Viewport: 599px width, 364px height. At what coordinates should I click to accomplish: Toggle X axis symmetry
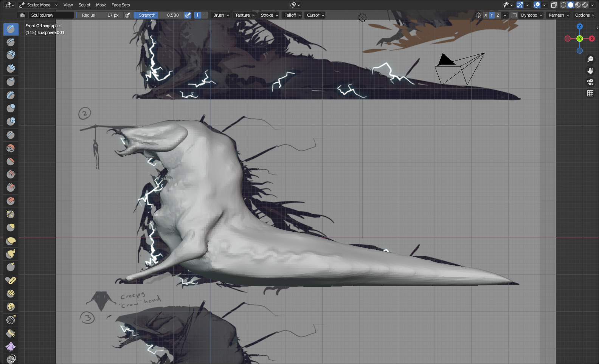[486, 15]
